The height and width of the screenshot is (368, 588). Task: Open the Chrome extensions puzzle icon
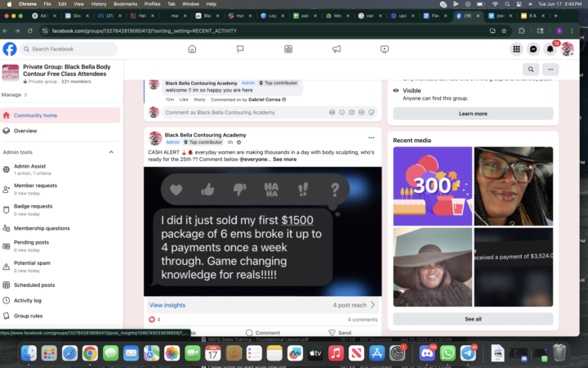pos(521,31)
